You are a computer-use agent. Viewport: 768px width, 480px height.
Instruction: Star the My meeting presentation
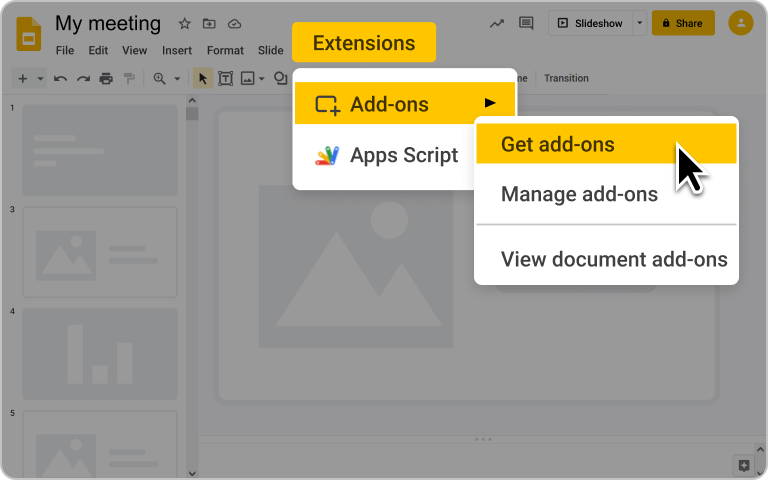pos(184,24)
